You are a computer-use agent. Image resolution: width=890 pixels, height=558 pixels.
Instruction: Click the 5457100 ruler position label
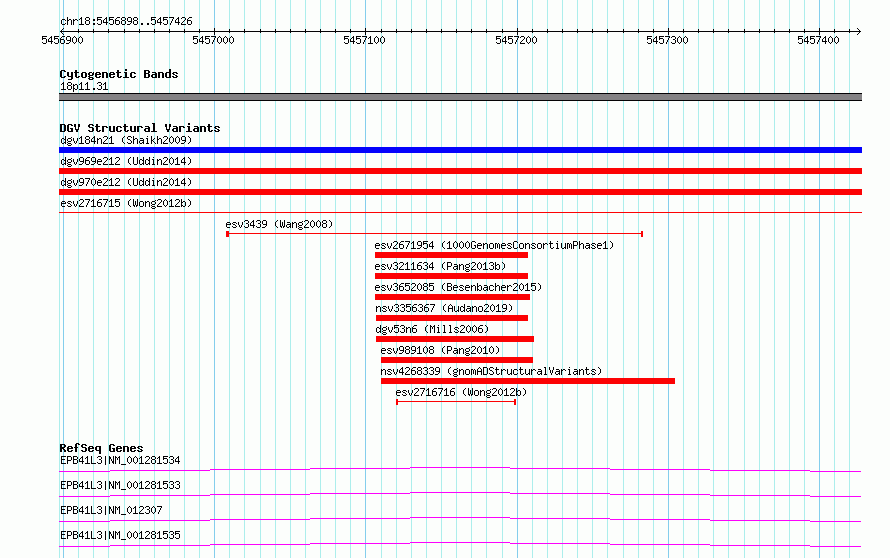pos(364,40)
